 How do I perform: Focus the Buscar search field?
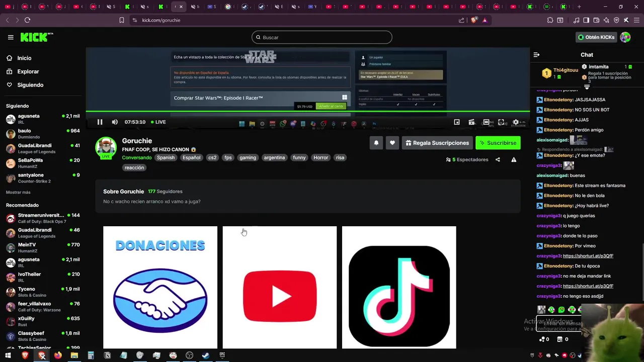coord(322,37)
